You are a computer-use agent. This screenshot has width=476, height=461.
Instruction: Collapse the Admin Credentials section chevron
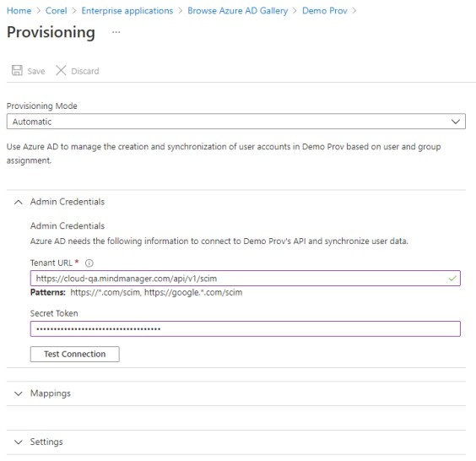point(19,202)
